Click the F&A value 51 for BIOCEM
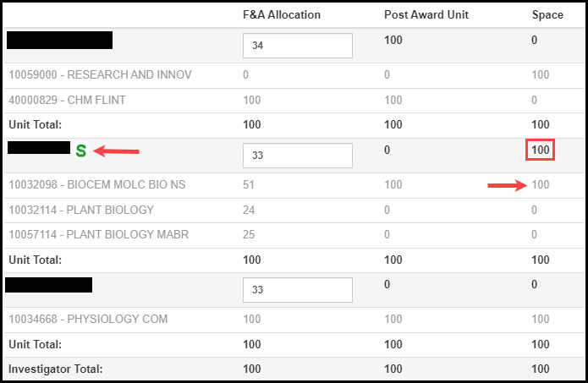The height and width of the screenshot is (383, 588). point(248,184)
